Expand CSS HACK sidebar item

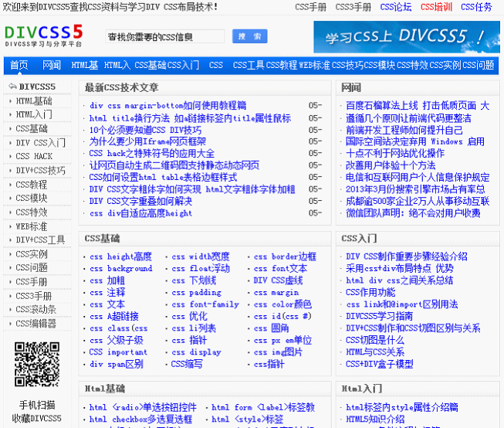coord(34,157)
